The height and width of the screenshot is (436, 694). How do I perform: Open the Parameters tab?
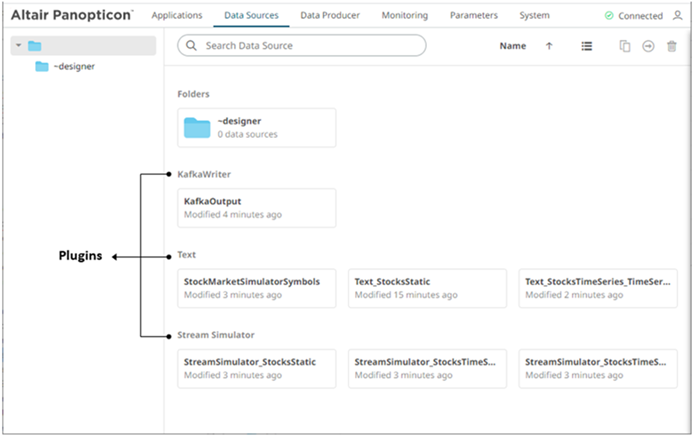[473, 16]
